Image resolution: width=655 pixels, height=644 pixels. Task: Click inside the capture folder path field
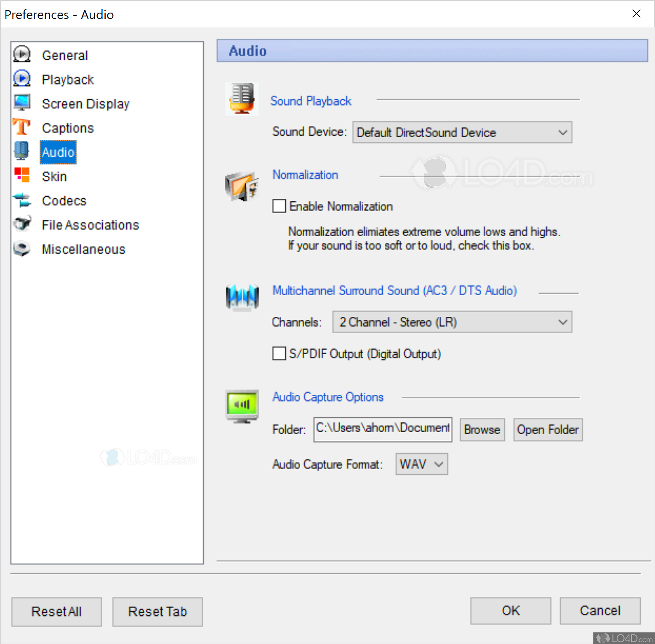[x=382, y=429]
